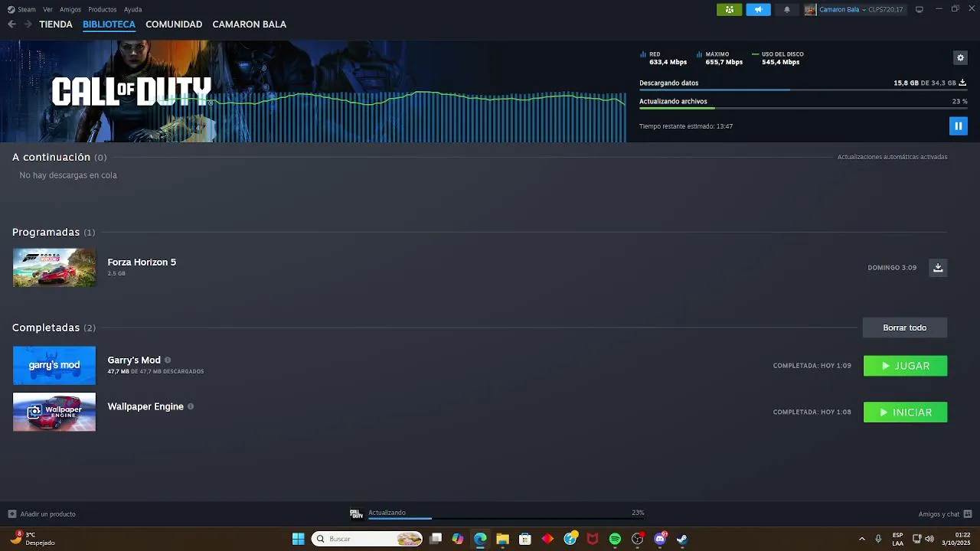
Task: Click the Actualizando archivos progress bar
Action: [x=803, y=109]
